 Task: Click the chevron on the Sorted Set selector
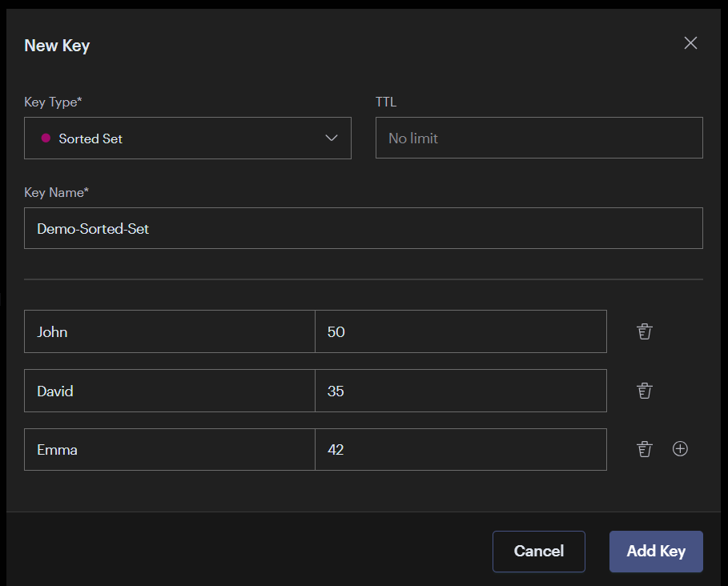[332, 138]
